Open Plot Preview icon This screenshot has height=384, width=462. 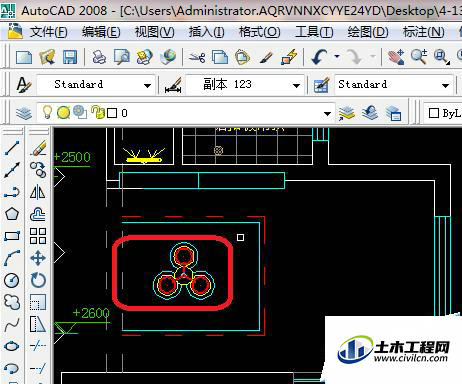pos(122,57)
